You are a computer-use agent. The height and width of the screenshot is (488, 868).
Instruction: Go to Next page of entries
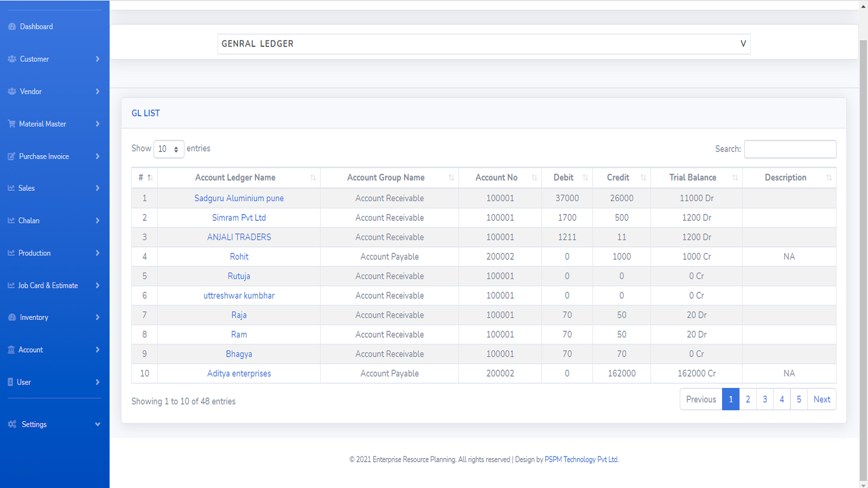[x=821, y=400]
